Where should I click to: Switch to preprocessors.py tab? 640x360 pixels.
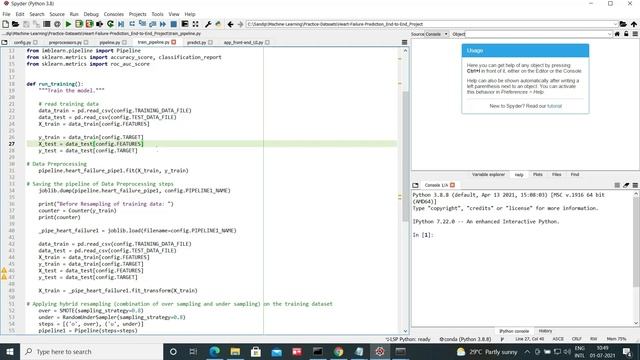coord(65,42)
